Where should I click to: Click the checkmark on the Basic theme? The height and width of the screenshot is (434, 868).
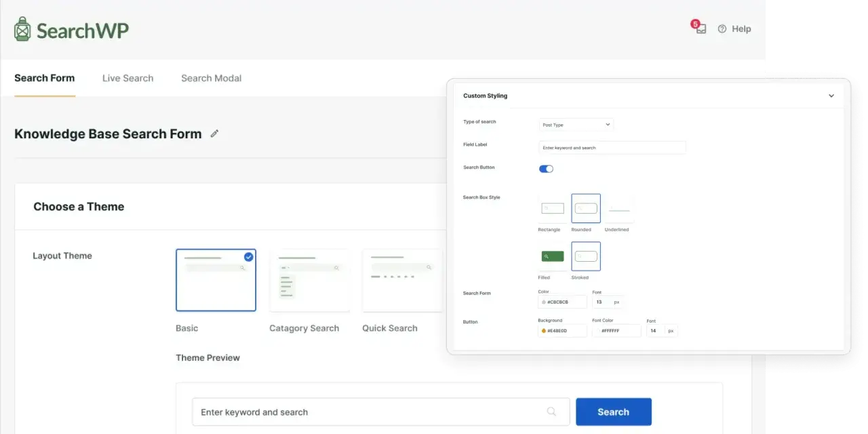[x=249, y=256]
